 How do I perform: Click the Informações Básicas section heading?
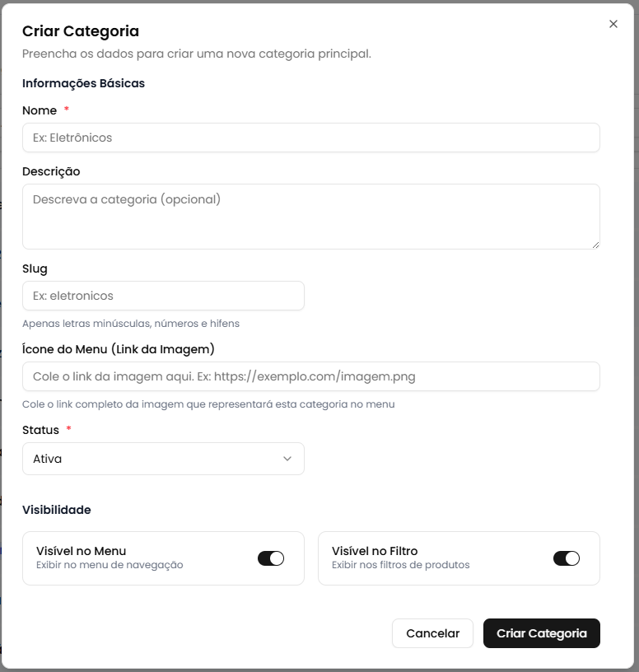[x=83, y=83]
